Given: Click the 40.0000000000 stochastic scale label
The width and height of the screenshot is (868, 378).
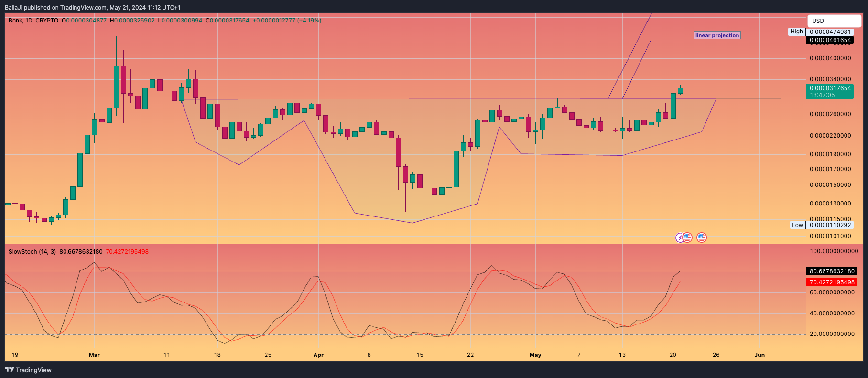Looking at the screenshot, I should pyautogui.click(x=832, y=313).
